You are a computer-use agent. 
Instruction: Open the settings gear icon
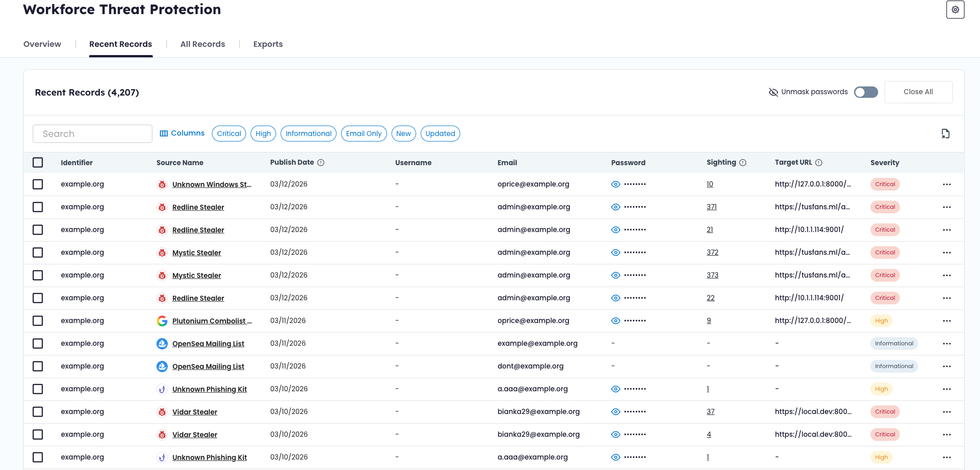(955, 10)
